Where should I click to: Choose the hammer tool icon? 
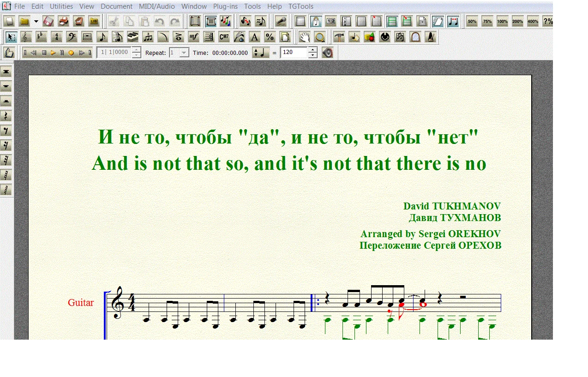click(339, 37)
